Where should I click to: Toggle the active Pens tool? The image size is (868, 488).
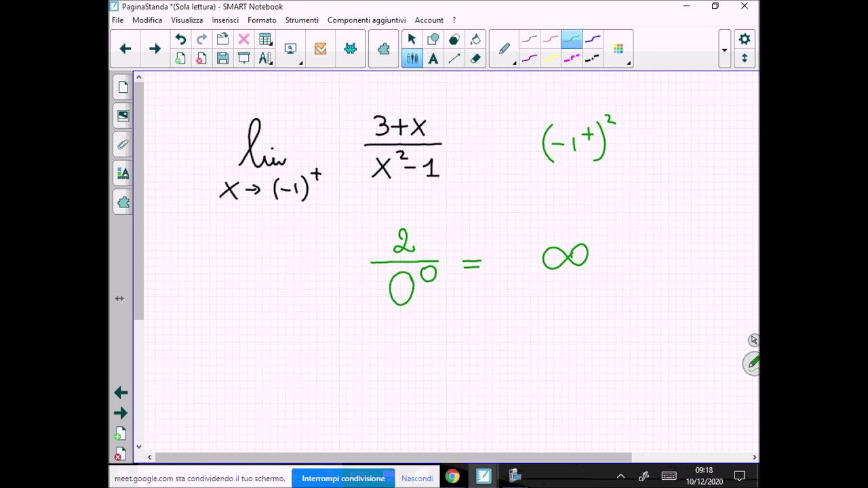(x=412, y=58)
